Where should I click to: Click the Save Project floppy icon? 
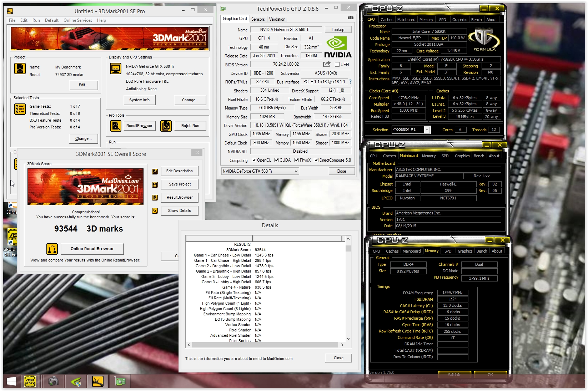click(x=155, y=184)
